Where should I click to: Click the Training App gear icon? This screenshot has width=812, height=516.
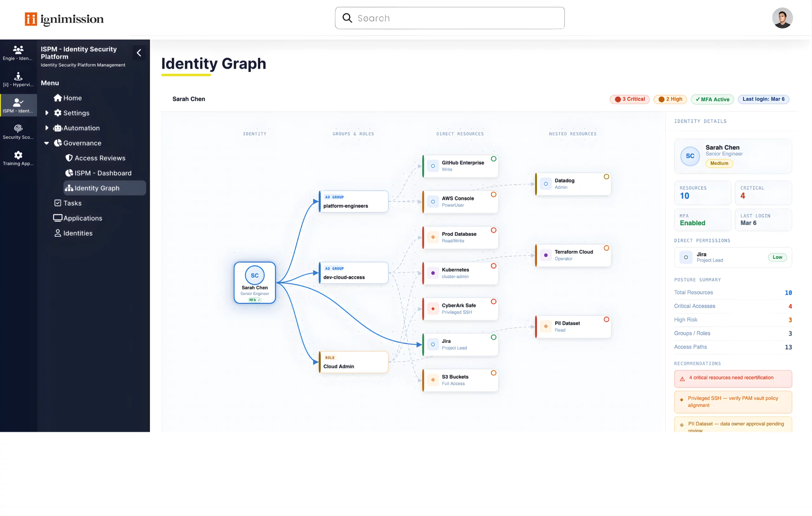point(18,155)
